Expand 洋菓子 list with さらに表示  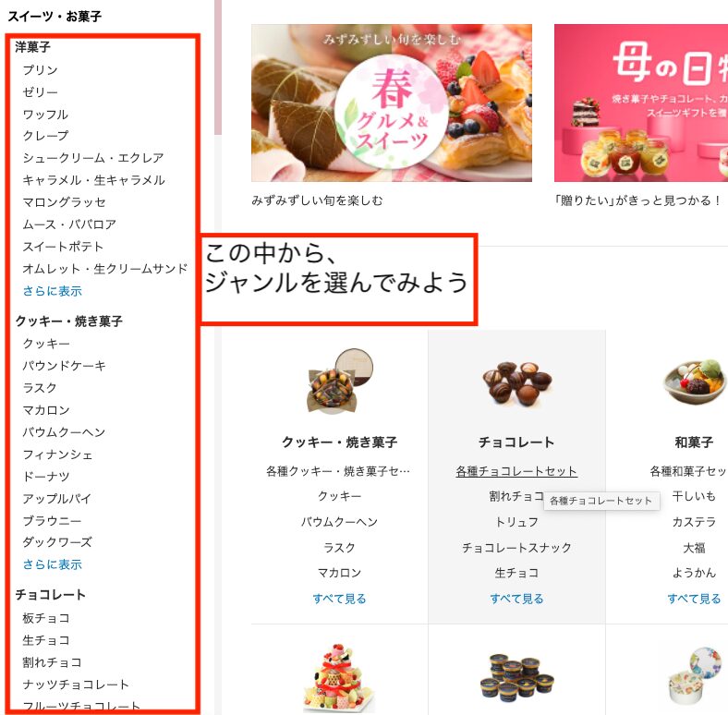tap(53, 291)
